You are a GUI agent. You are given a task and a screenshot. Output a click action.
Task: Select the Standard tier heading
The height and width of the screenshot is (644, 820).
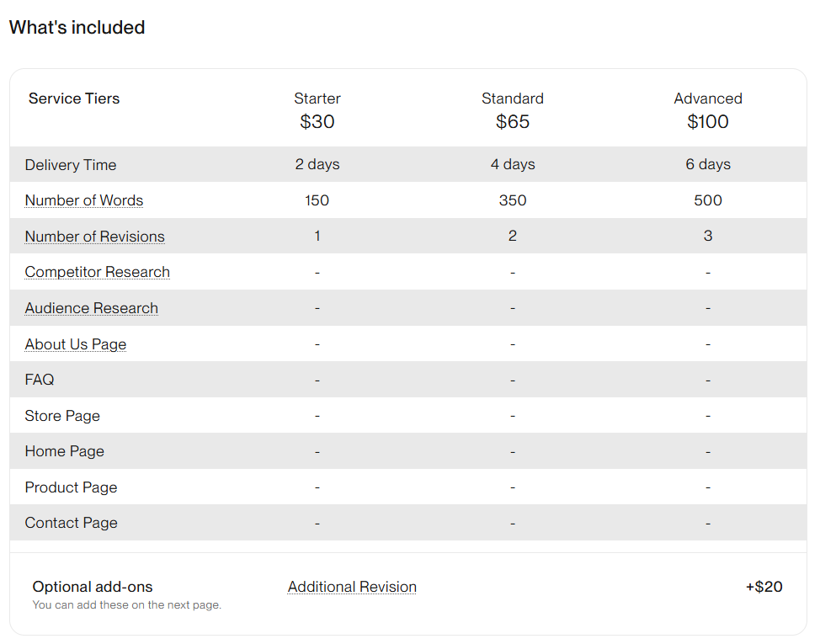513,98
